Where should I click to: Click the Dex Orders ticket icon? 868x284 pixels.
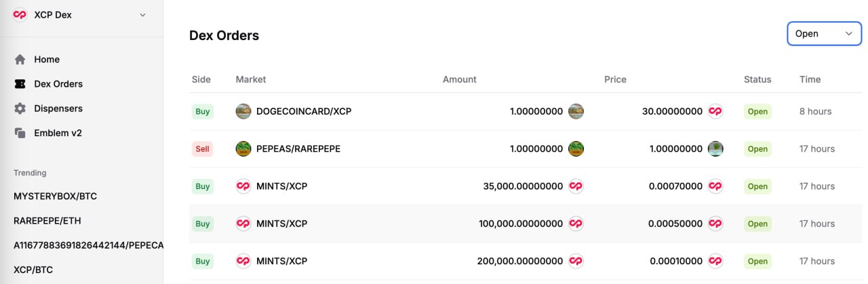[20, 84]
